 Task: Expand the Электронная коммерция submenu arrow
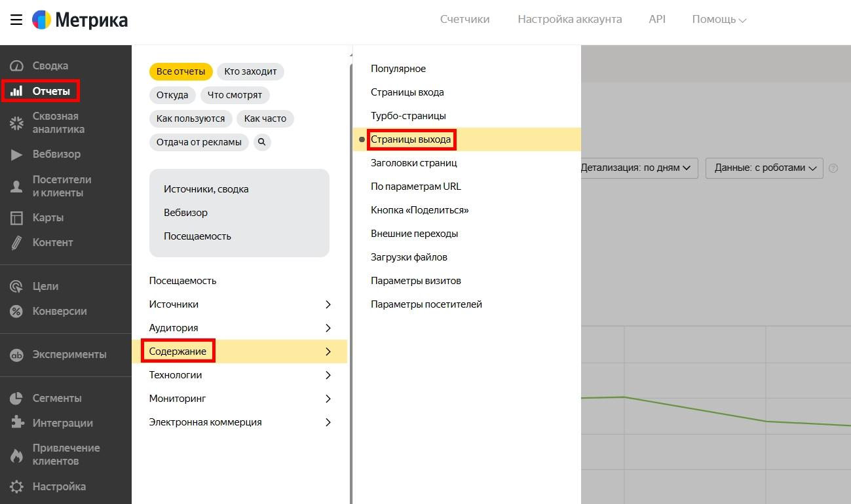click(328, 422)
